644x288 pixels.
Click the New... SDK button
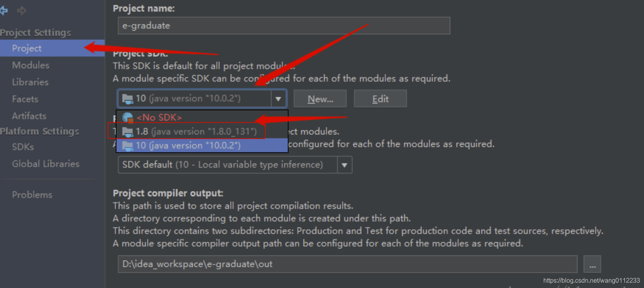(x=320, y=98)
